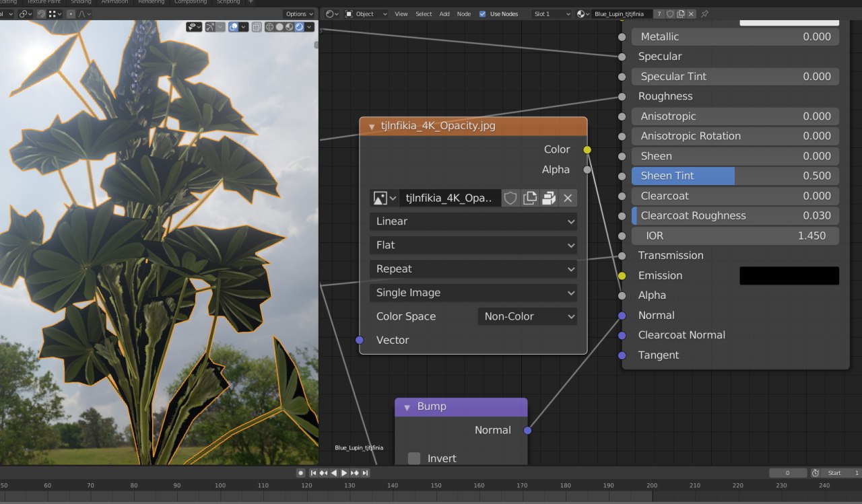Open proportional falloff curve dropdown

point(84,14)
